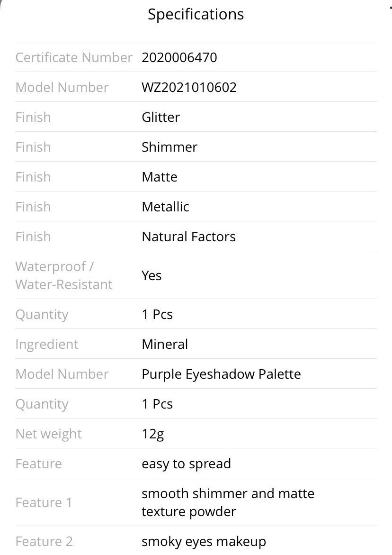Tap the Ingredient label
This screenshot has height=555, width=392.
(47, 344)
